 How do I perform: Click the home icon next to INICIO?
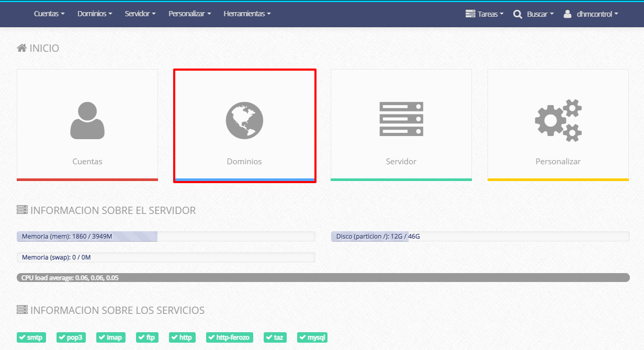[22, 48]
